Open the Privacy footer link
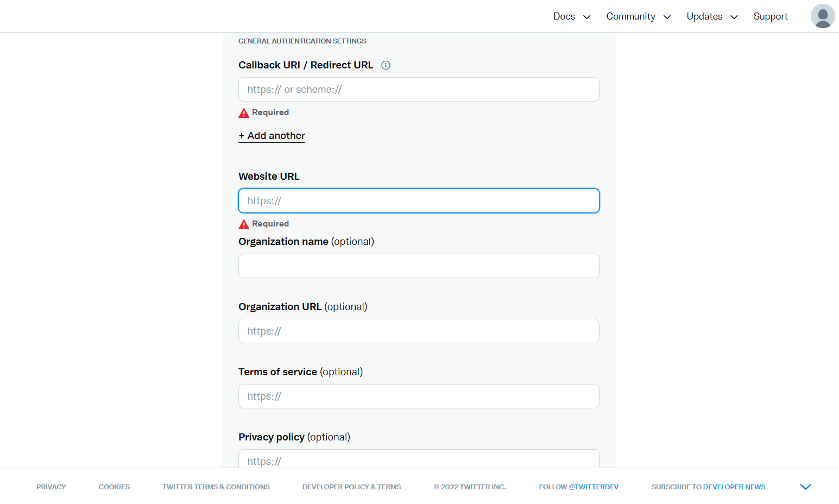 51,487
